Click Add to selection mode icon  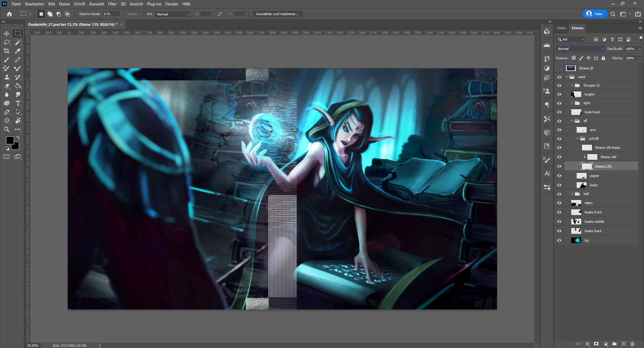click(50, 14)
